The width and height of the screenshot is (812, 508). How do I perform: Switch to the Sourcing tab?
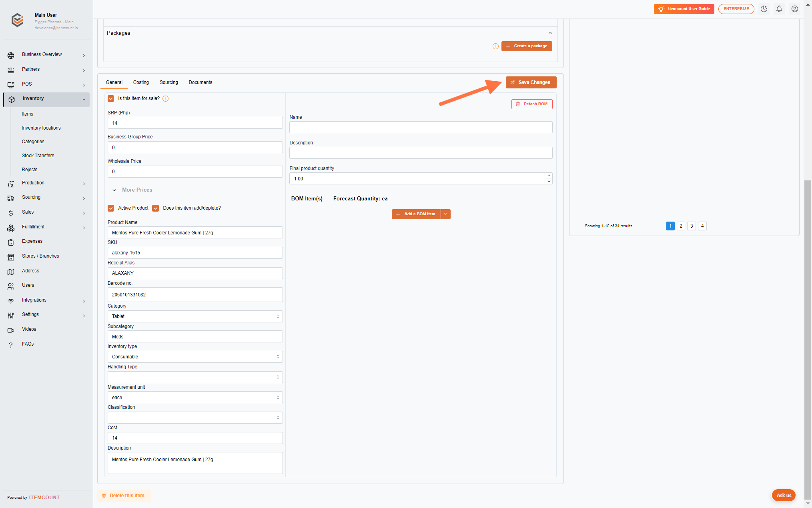tap(169, 82)
